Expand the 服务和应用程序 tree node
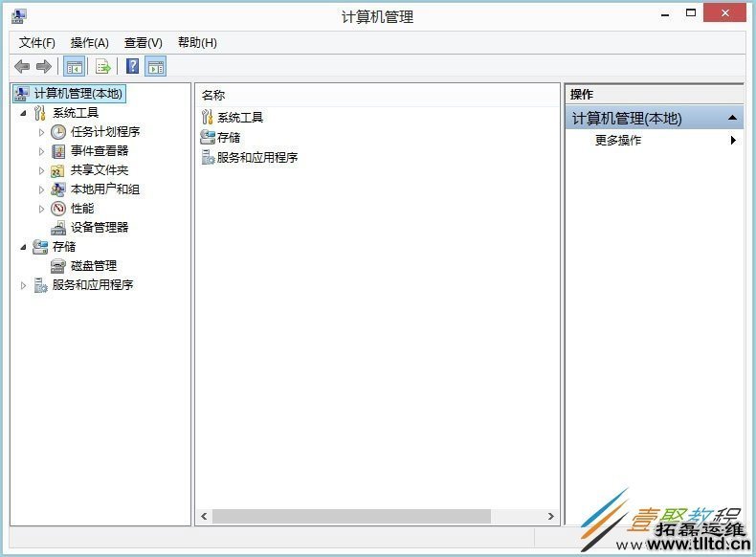 23,285
